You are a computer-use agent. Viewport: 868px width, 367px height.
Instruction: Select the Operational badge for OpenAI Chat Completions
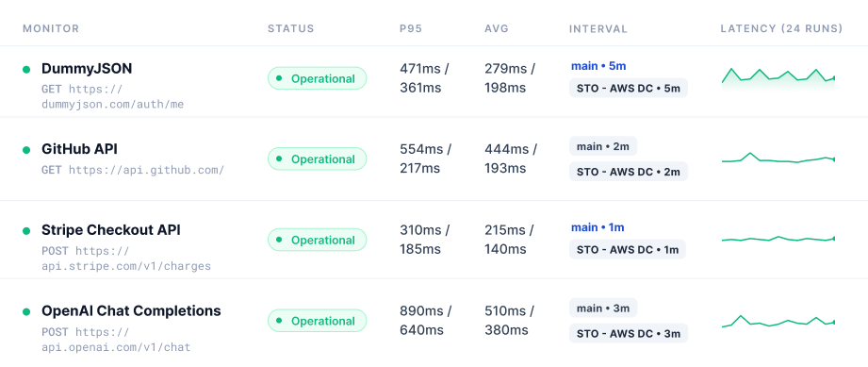[318, 321]
